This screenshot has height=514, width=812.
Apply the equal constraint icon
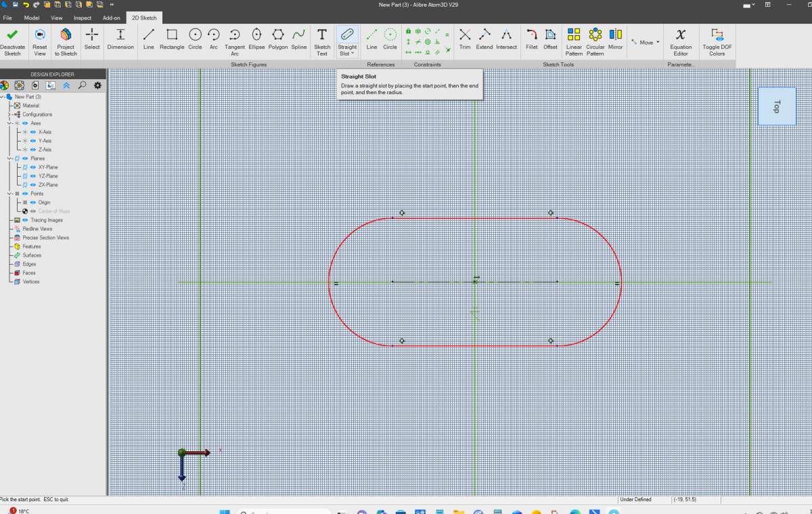[447, 35]
